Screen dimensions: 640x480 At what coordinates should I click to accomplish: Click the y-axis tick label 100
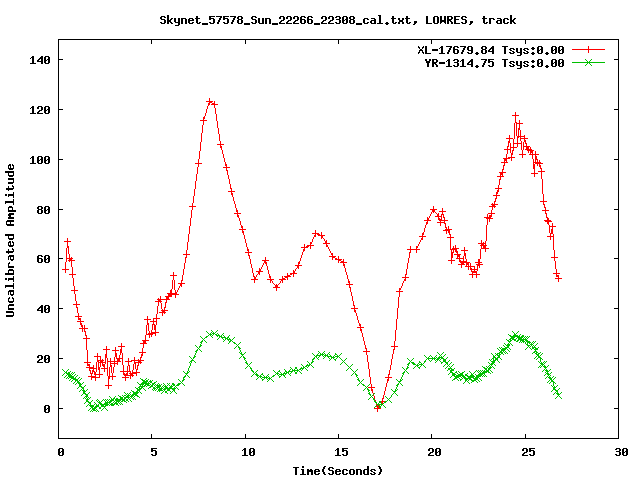[40, 160]
